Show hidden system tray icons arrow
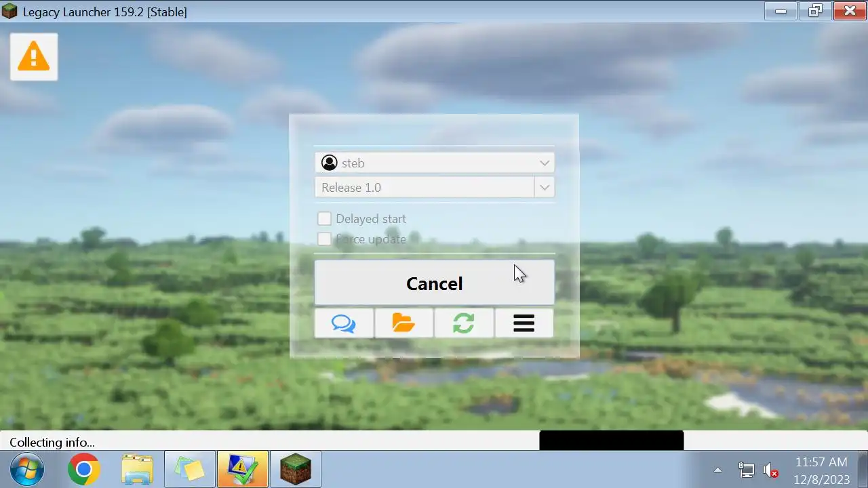Viewport: 868px width, 488px height. (718, 470)
